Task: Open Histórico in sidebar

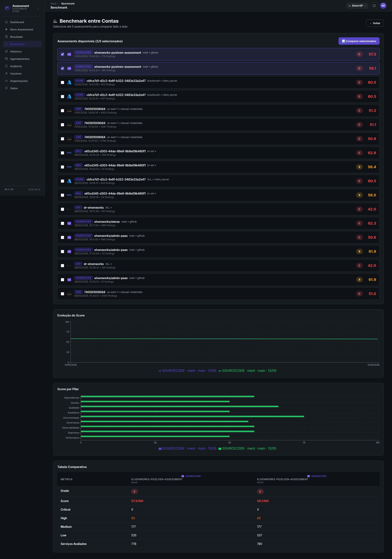Action: [22, 52]
